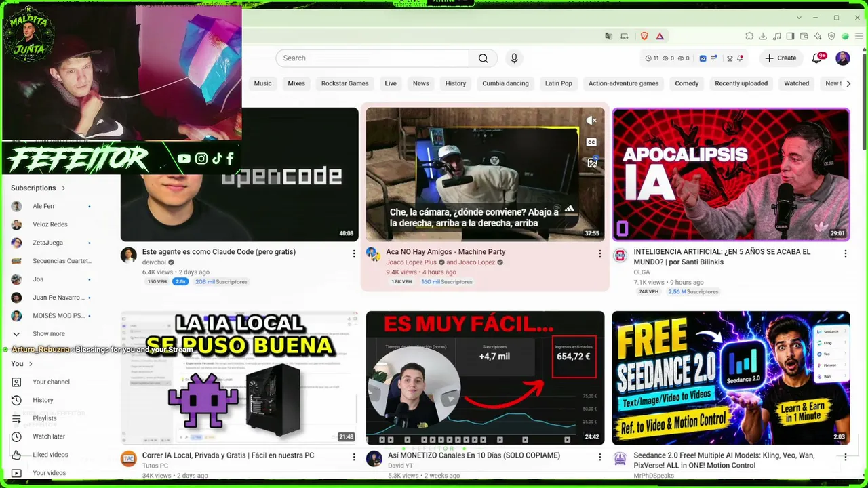Open more options for Asi MONETIZO Canales video
The width and height of the screenshot is (868, 488).
599,457
